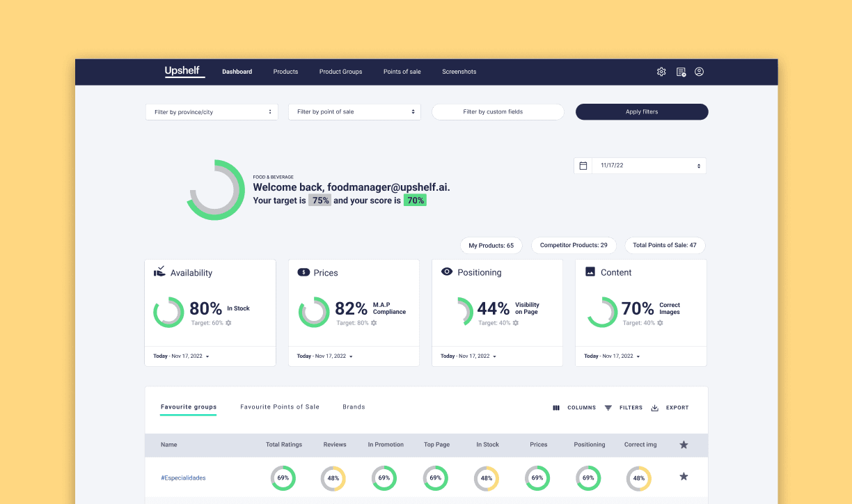Toggle favourite star for #Especialidades row

pos(684,477)
